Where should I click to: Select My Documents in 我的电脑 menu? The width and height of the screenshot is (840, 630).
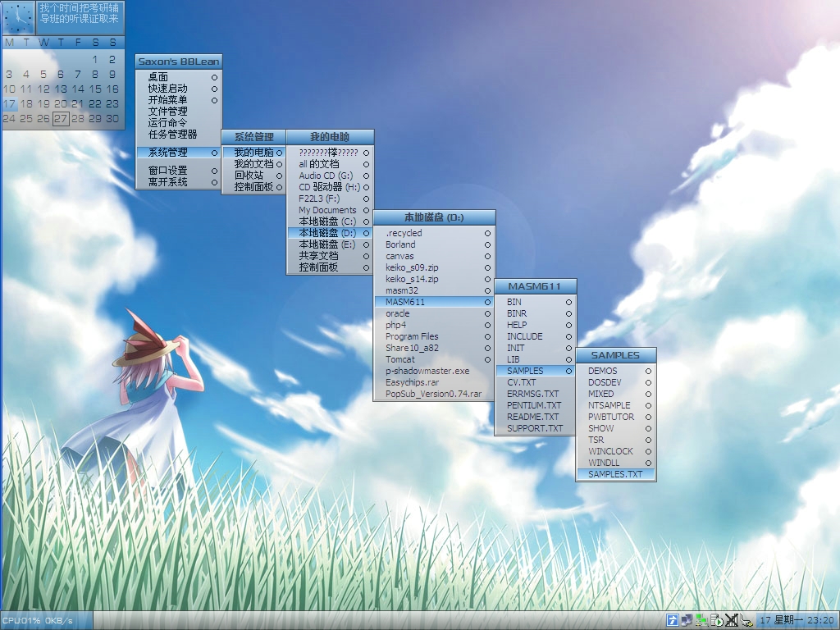(x=330, y=210)
